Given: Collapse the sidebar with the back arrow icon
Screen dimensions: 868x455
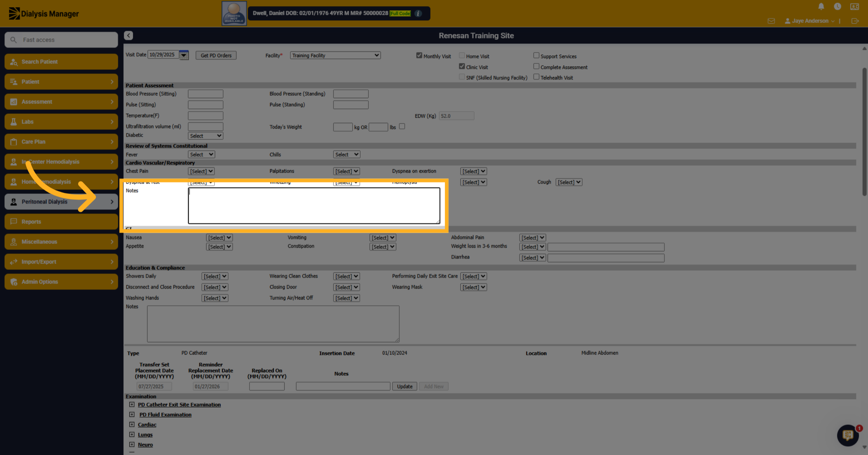Looking at the screenshot, I should pos(128,35).
